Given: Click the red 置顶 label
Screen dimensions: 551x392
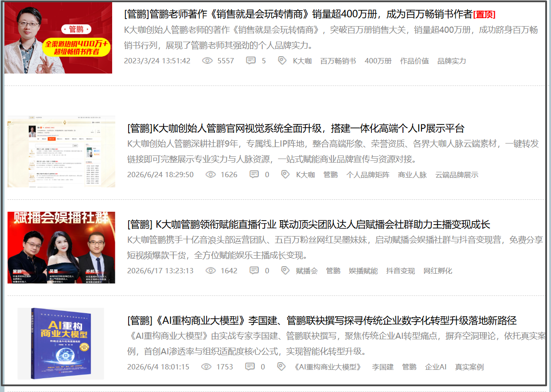Looking at the screenshot, I should pos(485,15).
